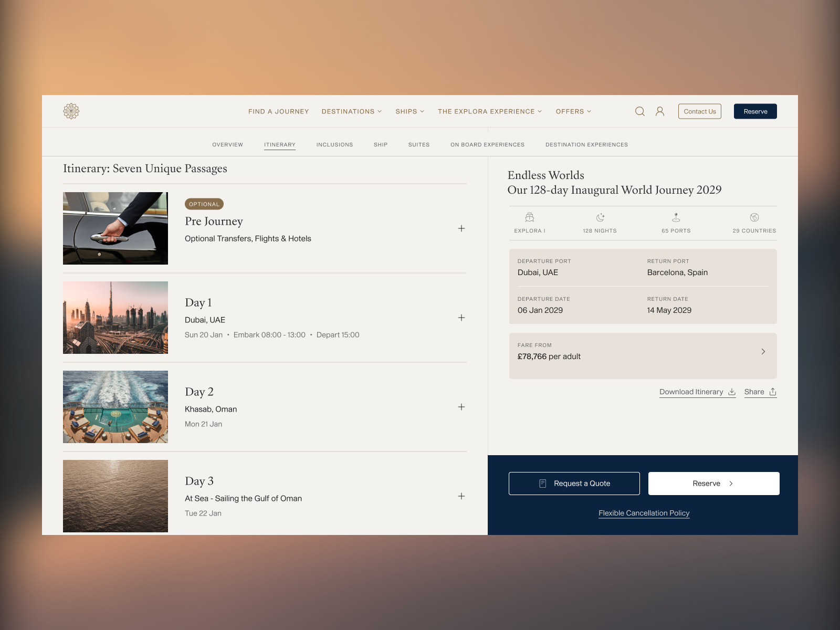Image resolution: width=840 pixels, height=630 pixels.
Task: Switch to the Suites tab
Action: (418, 144)
